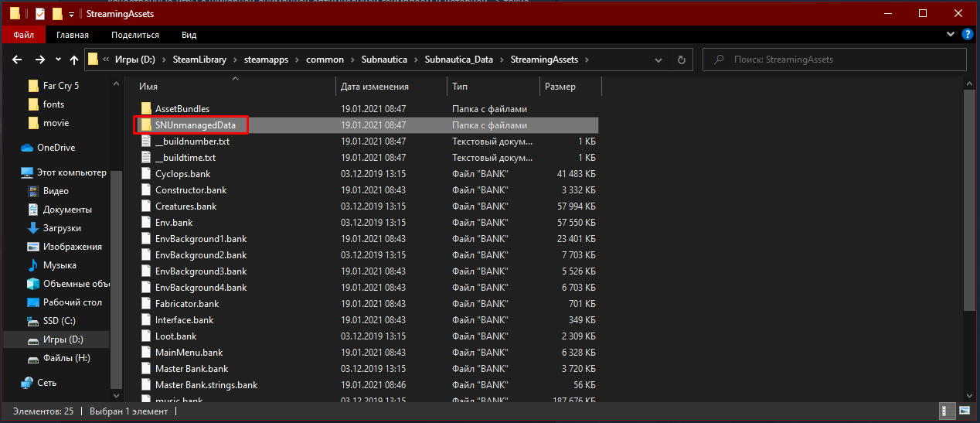The width and height of the screenshot is (980, 423).
Task: Click the properties checkmark toolbar icon
Action: click(x=40, y=14)
